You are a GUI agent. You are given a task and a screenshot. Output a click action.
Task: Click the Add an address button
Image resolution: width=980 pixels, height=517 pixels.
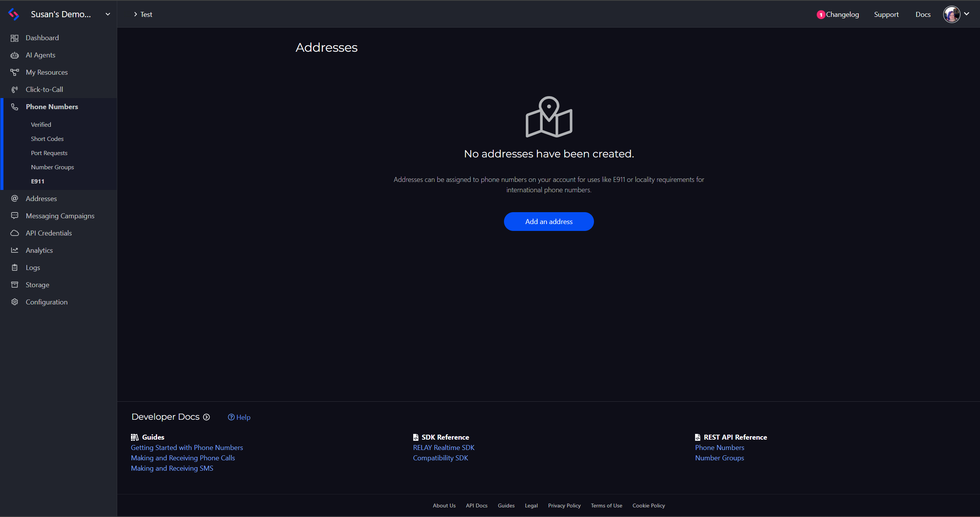[549, 221]
